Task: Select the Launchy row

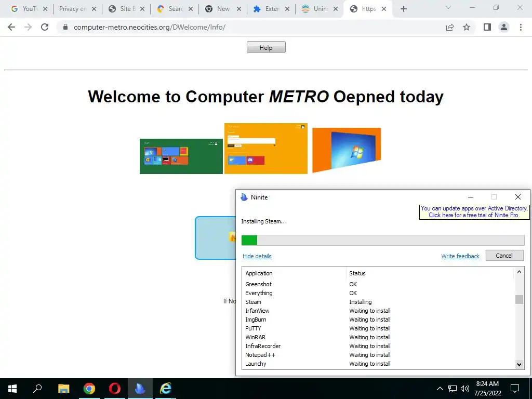Action: click(379, 364)
